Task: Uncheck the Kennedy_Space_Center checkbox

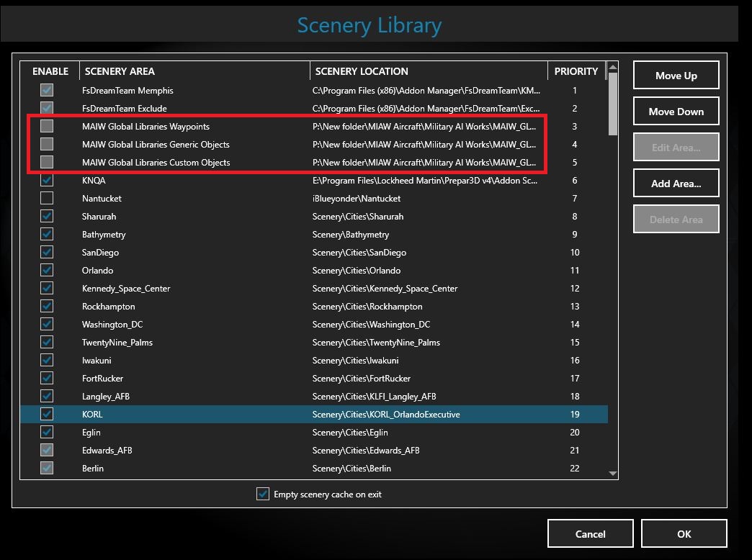Action: [47, 288]
